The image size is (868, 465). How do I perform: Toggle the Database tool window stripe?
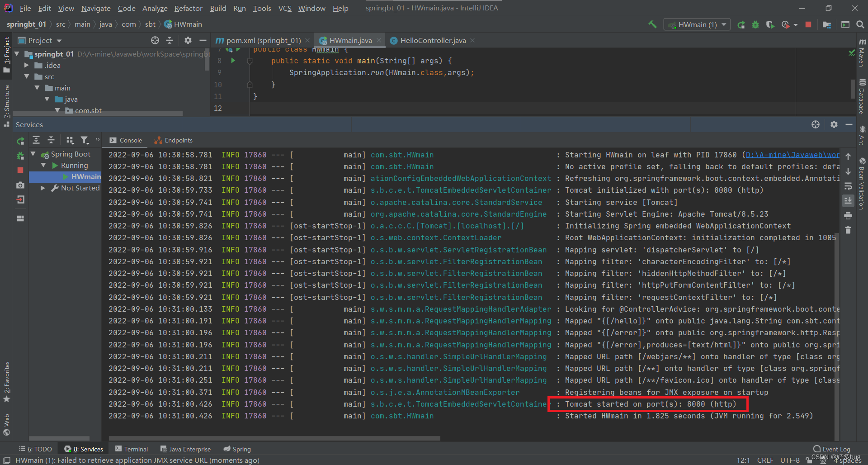coord(862,96)
